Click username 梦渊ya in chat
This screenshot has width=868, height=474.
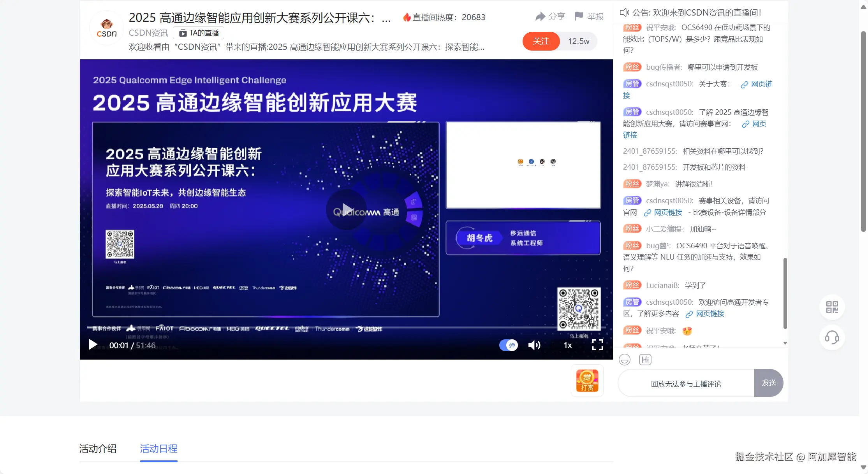coord(658,184)
